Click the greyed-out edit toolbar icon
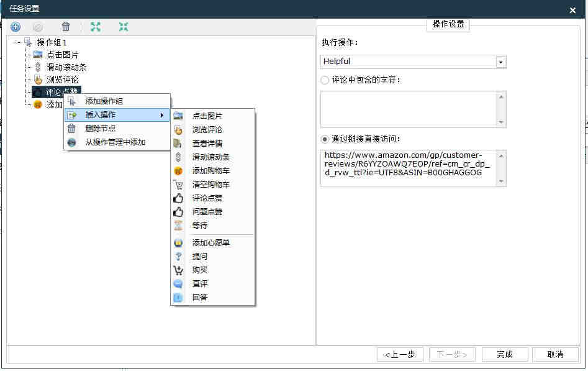 (x=37, y=27)
